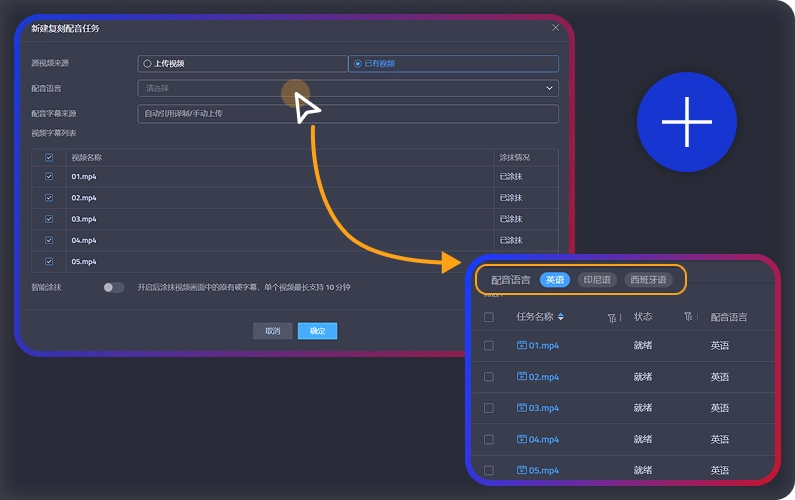This screenshot has height=500, width=795.
Task: Toggle the select-all checkbox beside 视频名称
Action: pos(49,157)
